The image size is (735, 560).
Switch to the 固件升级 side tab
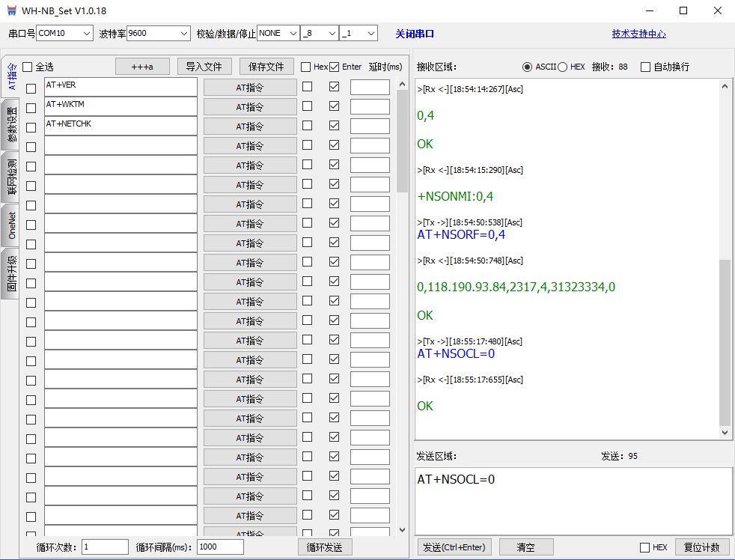pos(11,273)
